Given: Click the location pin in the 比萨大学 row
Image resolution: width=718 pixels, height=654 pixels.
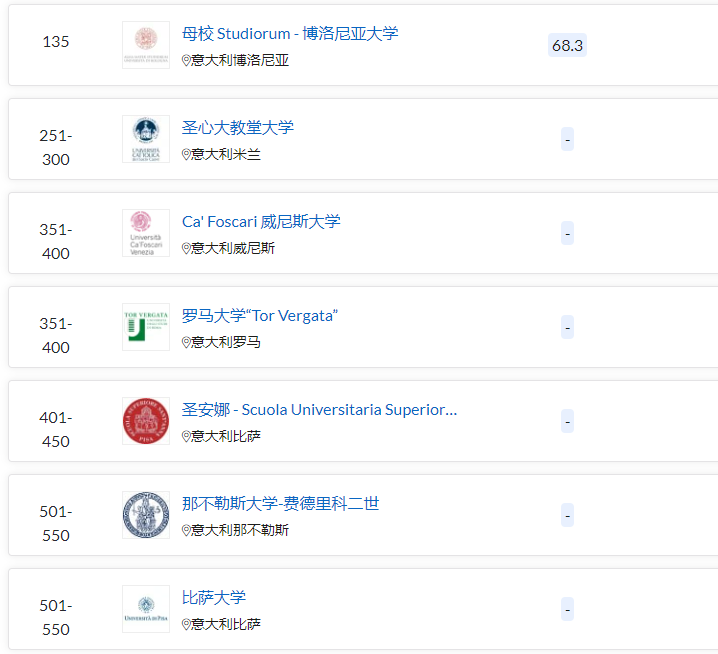Looking at the screenshot, I should pos(186,624).
